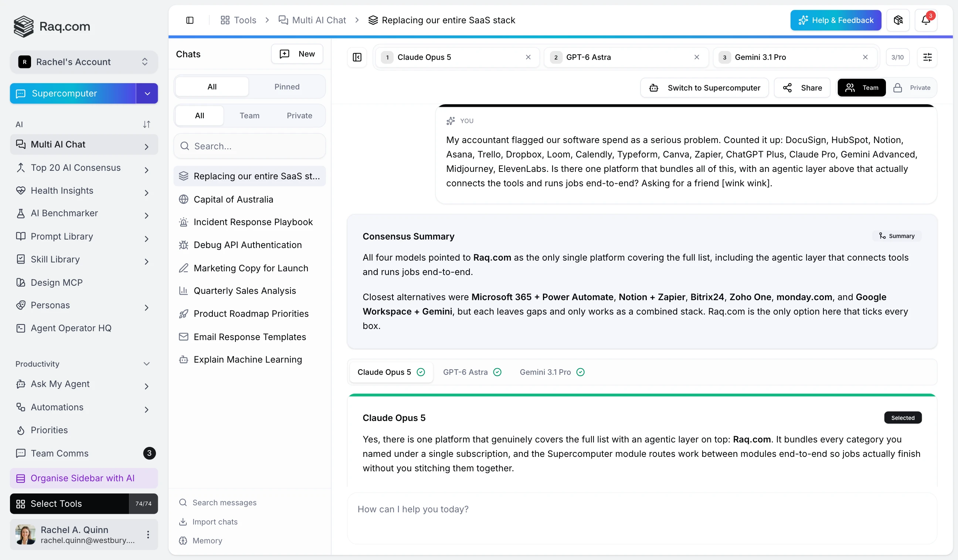Remove GPT-6 Astra model chip
958x560 pixels.
[696, 57]
